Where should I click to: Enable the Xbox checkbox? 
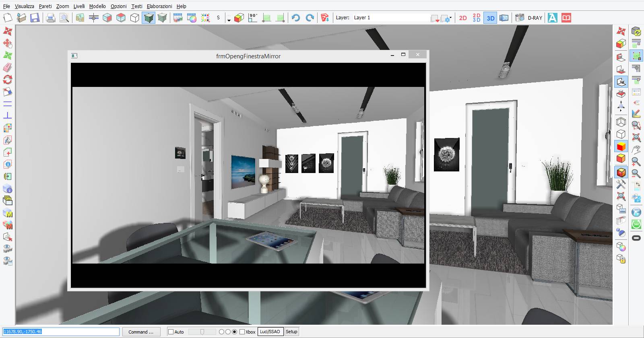242,332
